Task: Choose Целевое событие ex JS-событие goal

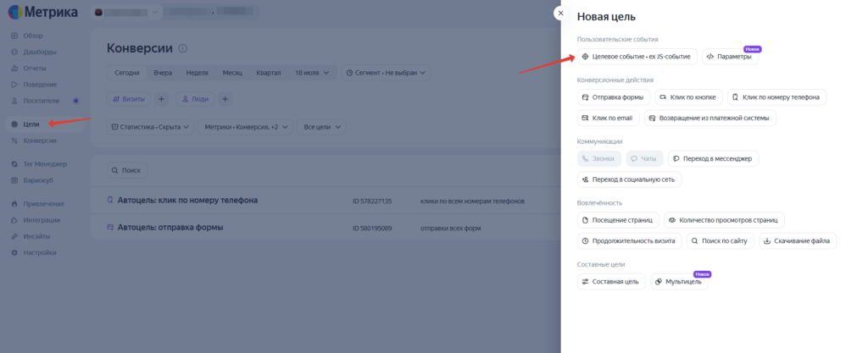Action: pyautogui.click(x=637, y=57)
